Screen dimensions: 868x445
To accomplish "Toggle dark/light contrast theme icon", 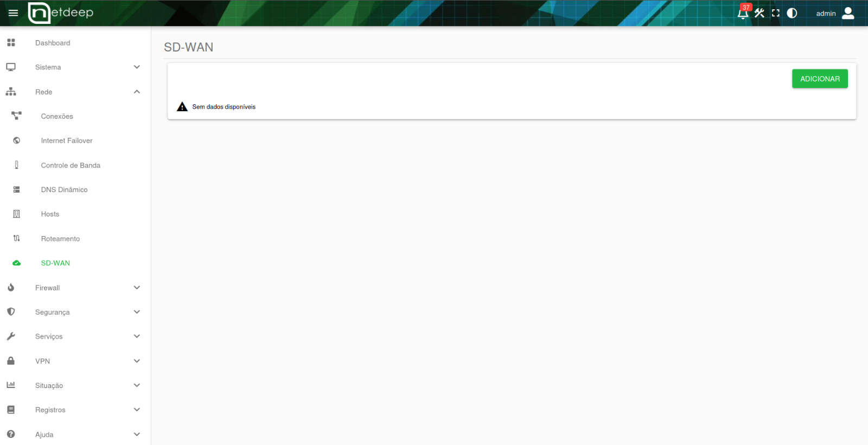I will coord(792,13).
